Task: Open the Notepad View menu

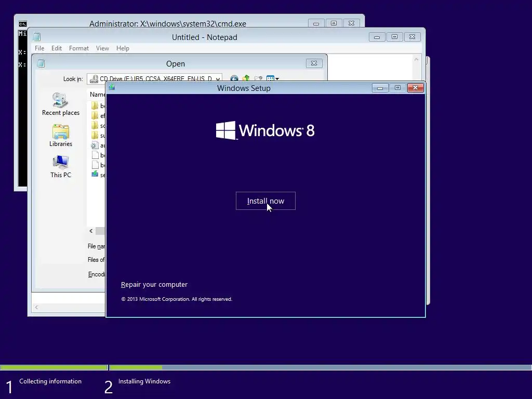Action: pos(102,48)
